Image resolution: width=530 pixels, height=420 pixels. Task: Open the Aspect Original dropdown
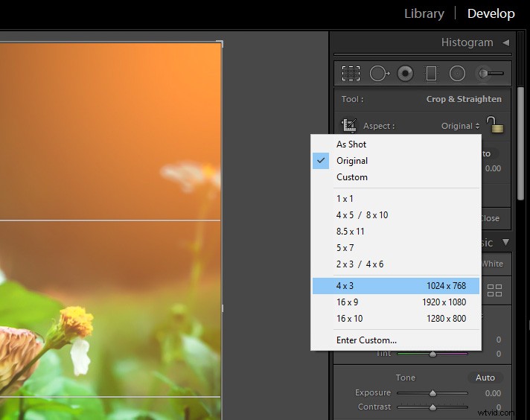point(460,126)
